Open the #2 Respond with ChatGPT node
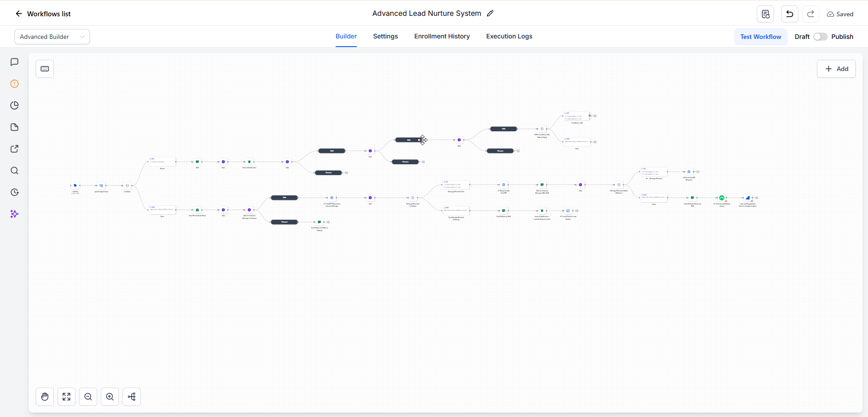 pyautogui.click(x=504, y=185)
